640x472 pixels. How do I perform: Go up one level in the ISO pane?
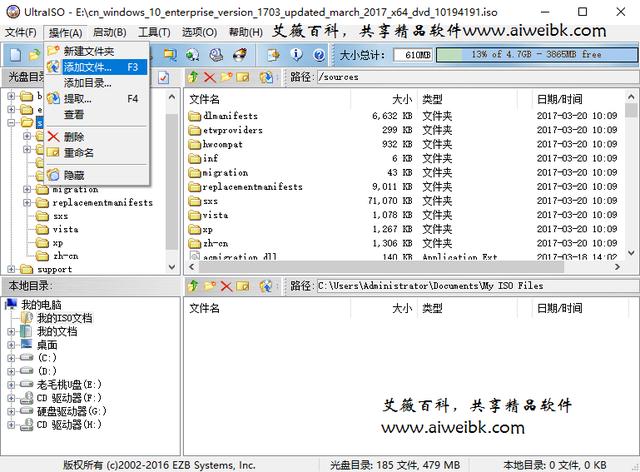click(x=193, y=77)
